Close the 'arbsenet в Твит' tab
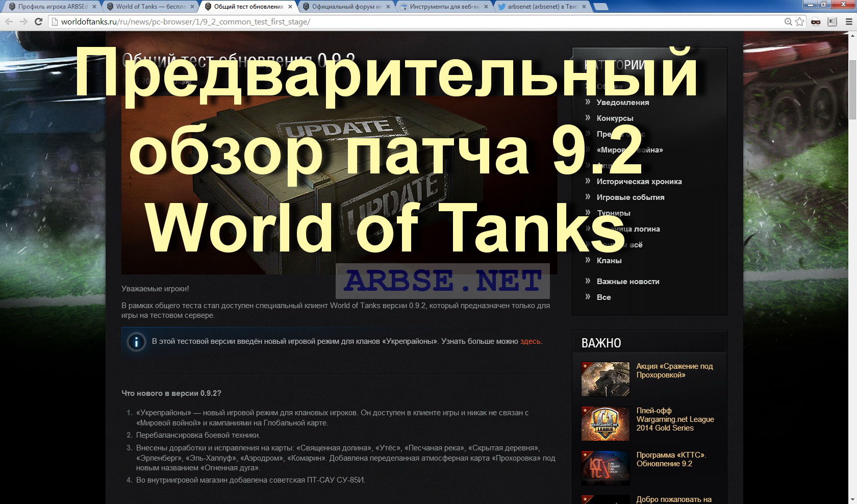Image resolution: width=857 pixels, height=504 pixels. coord(584,7)
